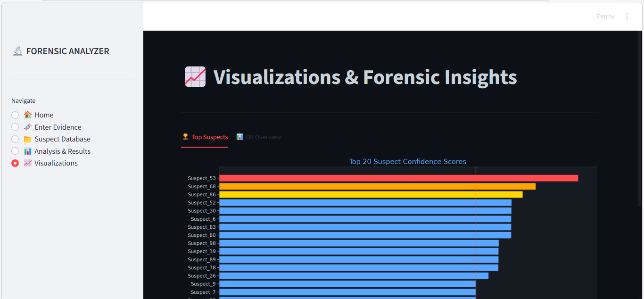644x299 pixels.
Task: Click the blue Suspect_52 bar
Action: pos(365,203)
